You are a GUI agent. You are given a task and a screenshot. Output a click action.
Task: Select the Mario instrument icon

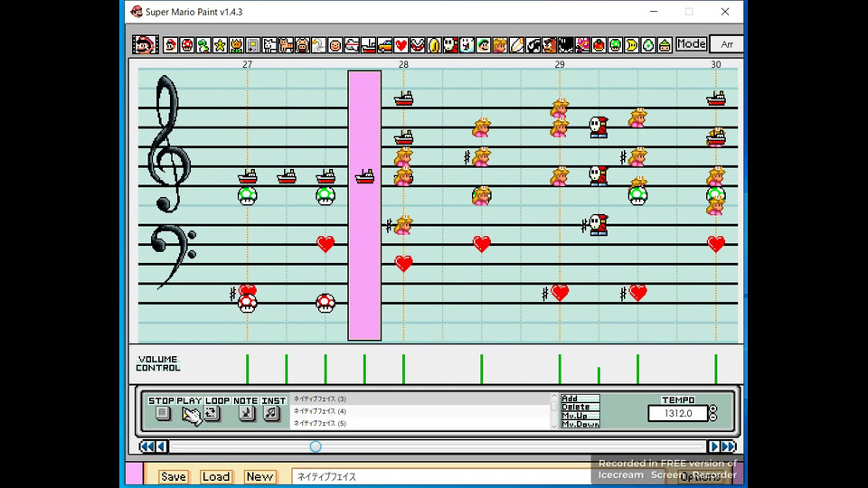(171, 45)
